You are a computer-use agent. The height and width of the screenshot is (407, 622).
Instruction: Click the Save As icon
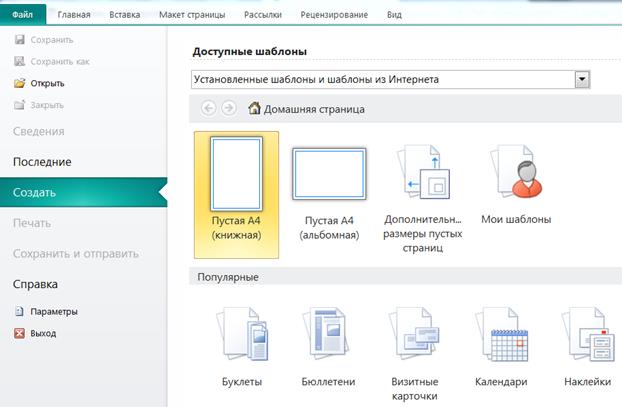[19, 61]
